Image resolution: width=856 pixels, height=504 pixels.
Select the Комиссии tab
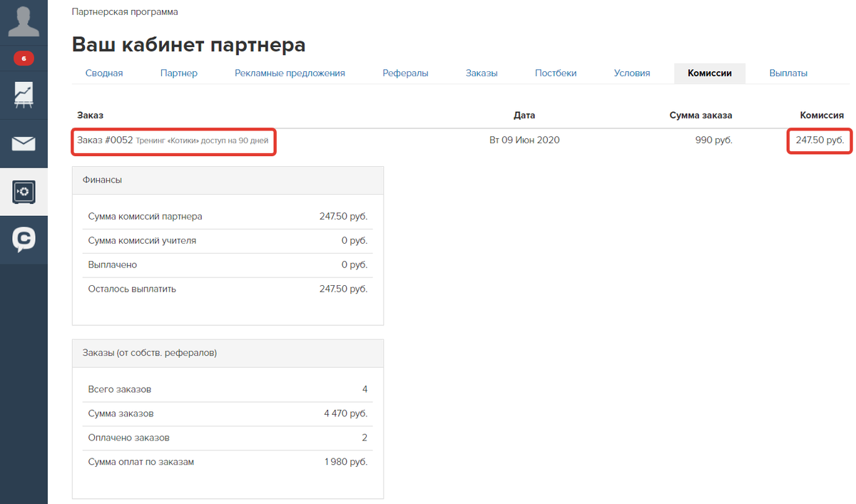click(710, 73)
